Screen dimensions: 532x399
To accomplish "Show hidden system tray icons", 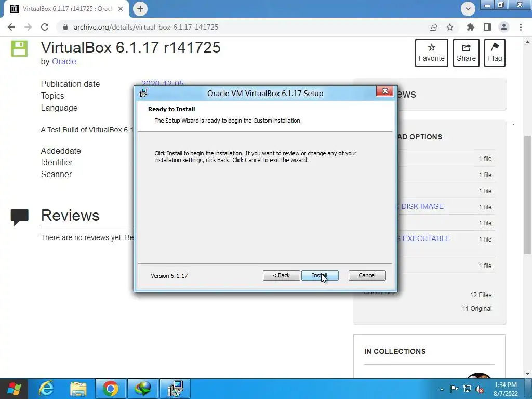I will point(442,389).
